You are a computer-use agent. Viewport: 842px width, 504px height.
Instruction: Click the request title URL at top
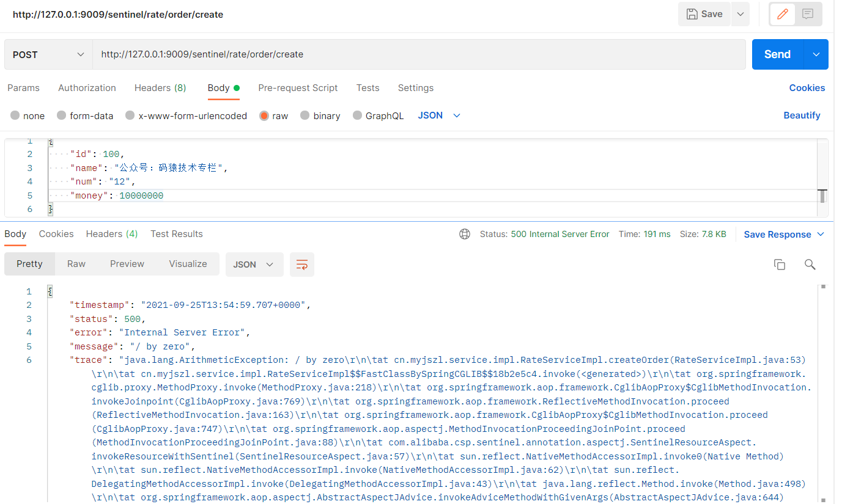118,14
